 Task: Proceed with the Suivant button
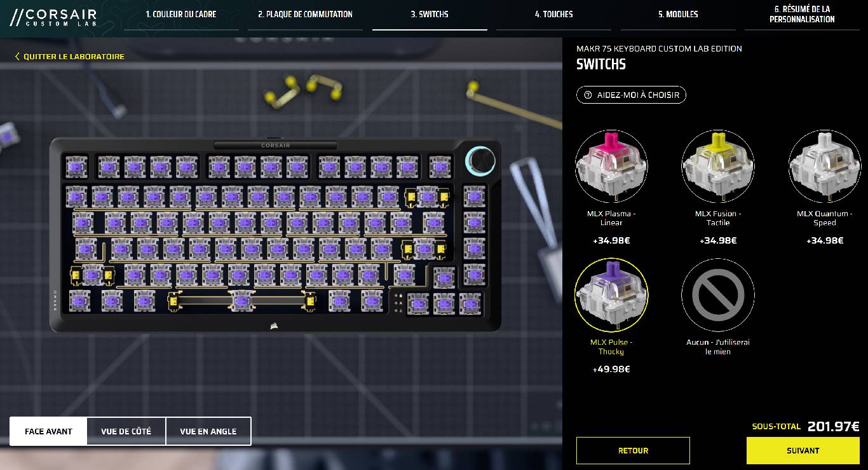pyautogui.click(x=803, y=450)
